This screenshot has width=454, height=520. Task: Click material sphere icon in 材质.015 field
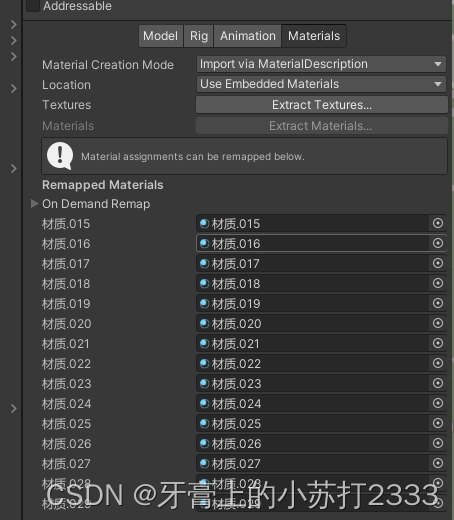click(x=204, y=223)
